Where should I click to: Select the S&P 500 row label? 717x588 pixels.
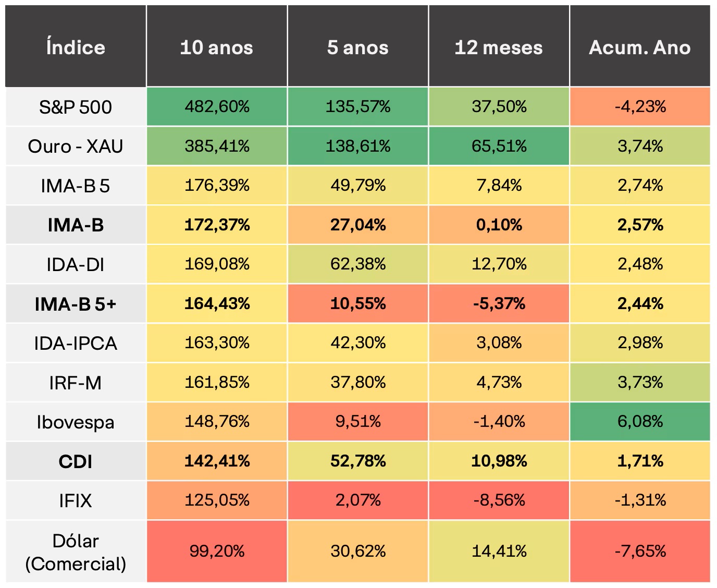tap(76, 107)
